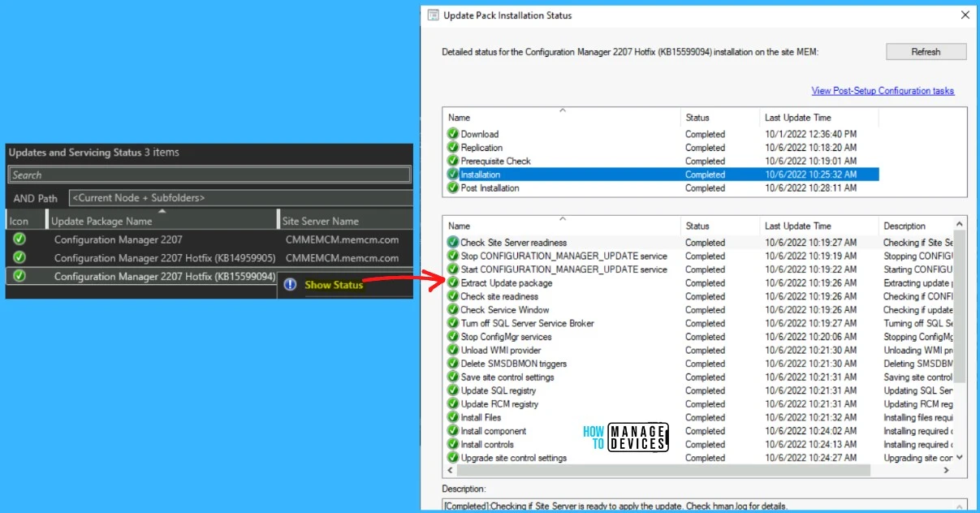Sort upper list by Status column header
Screen dimensions: 980x513
point(719,118)
